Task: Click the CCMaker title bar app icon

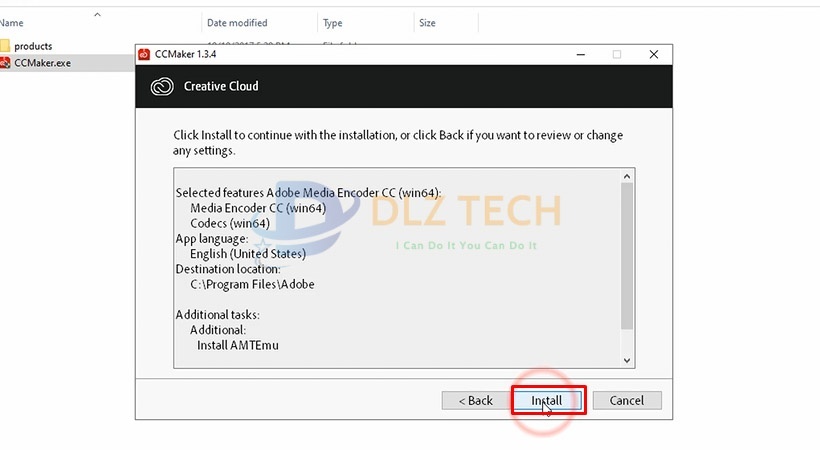Action: (144, 54)
